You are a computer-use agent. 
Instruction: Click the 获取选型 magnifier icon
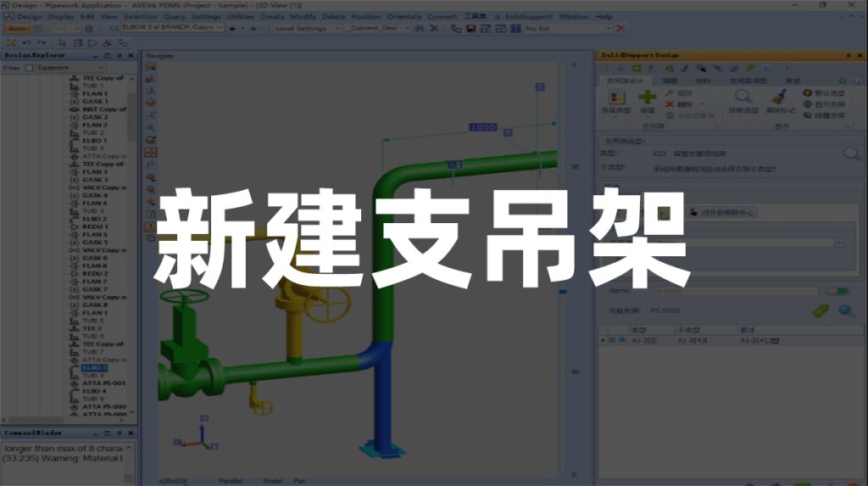click(x=743, y=97)
